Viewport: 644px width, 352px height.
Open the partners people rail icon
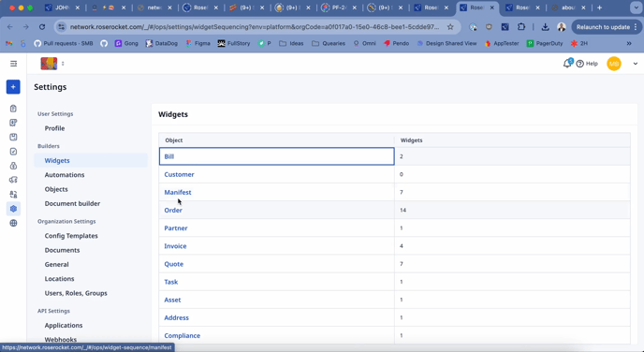(x=13, y=195)
